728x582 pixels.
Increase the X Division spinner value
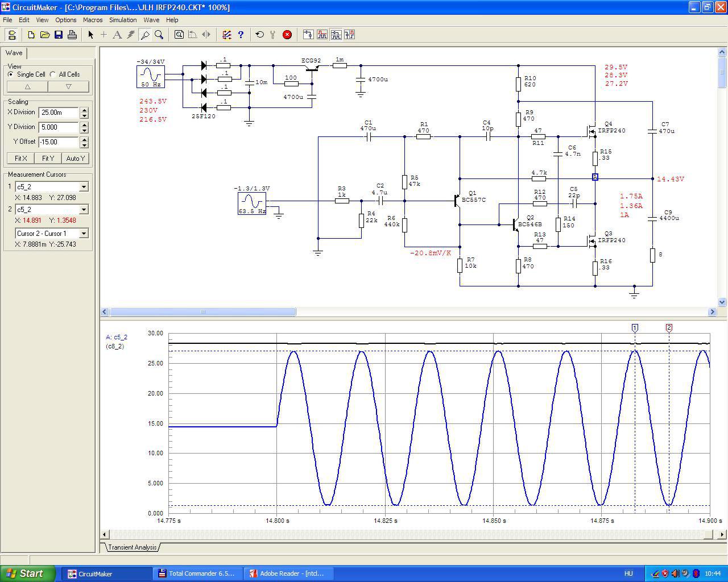[84, 110]
